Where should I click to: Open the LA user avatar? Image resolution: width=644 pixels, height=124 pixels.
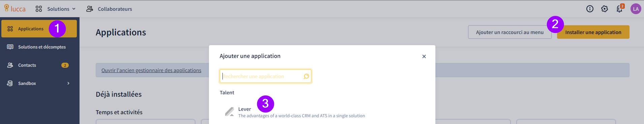point(636,9)
